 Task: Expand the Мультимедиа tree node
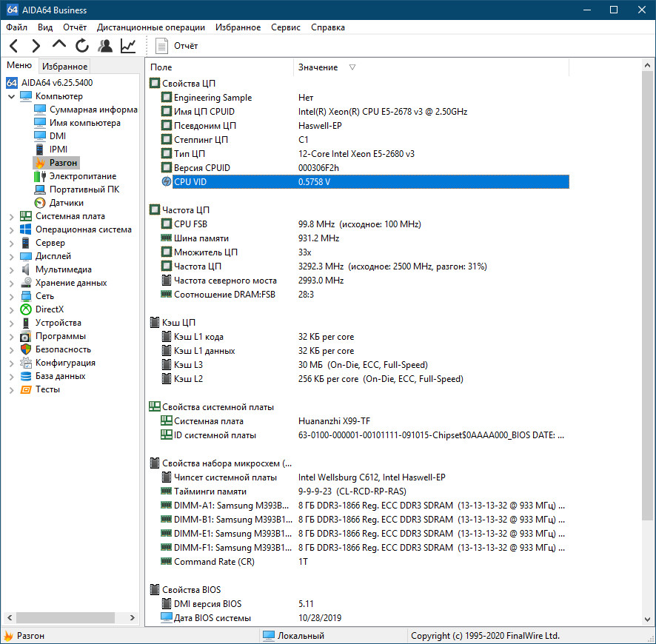pos(11,269)
